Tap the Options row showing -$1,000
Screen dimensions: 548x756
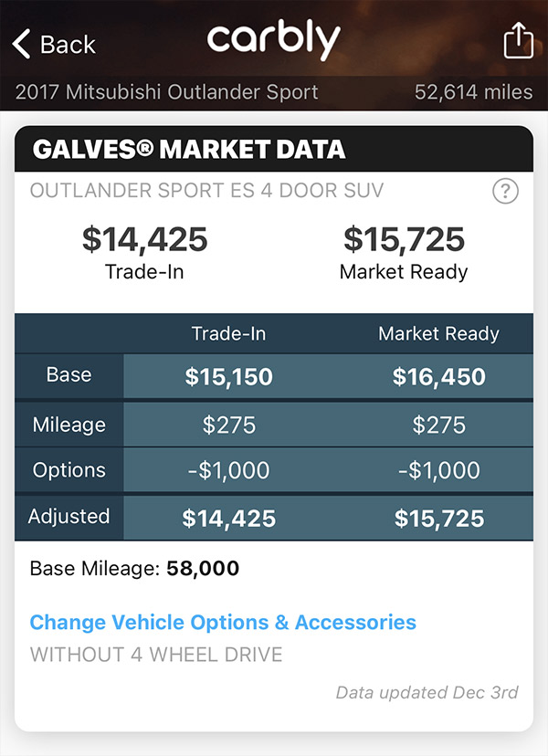coord(274,471)
